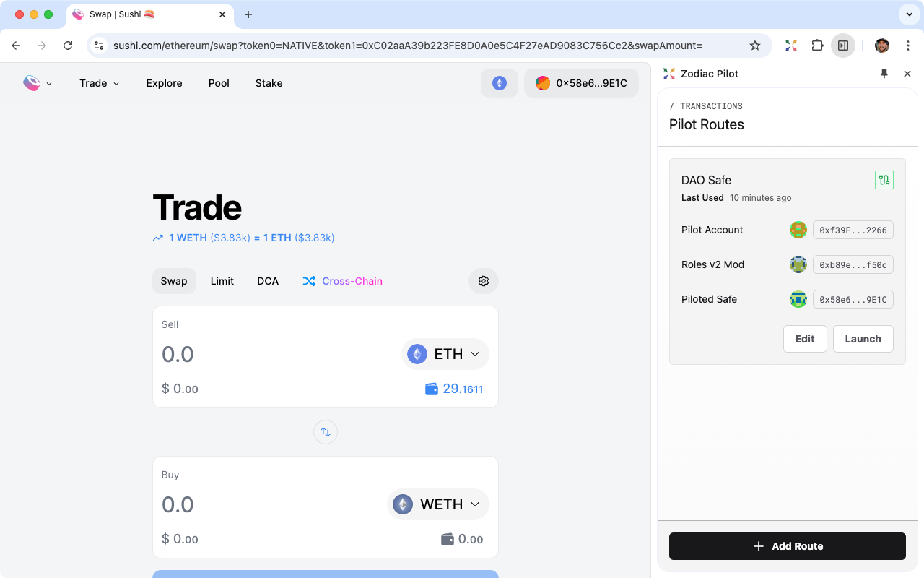The width and height of the screenshot is (924, 578).
Task: Go forward in browser history
Action: pos(42,46)
